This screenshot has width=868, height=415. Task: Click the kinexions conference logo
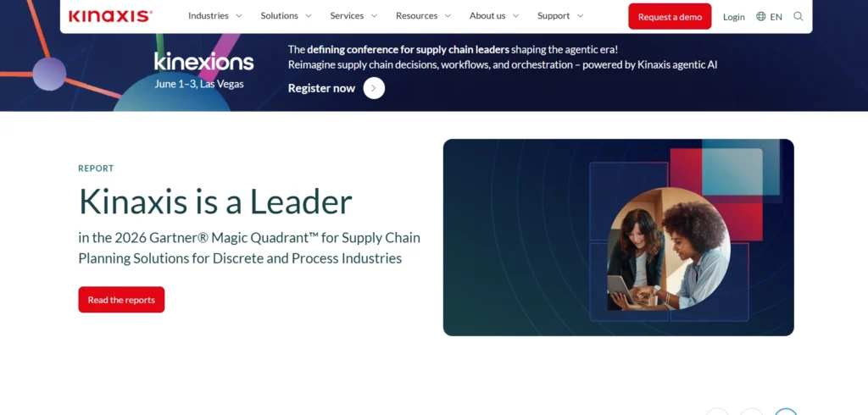tap(203, 61)
